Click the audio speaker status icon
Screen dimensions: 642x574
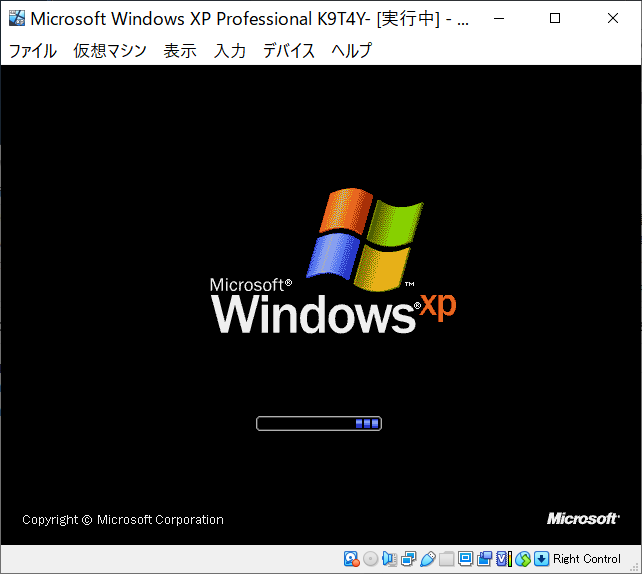pos(389,559)
